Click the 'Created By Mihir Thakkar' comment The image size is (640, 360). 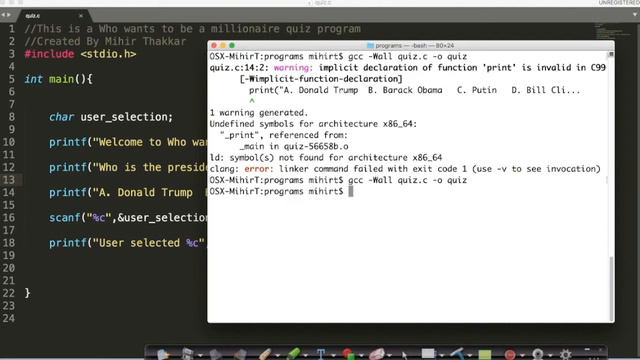tap(105, 42)
